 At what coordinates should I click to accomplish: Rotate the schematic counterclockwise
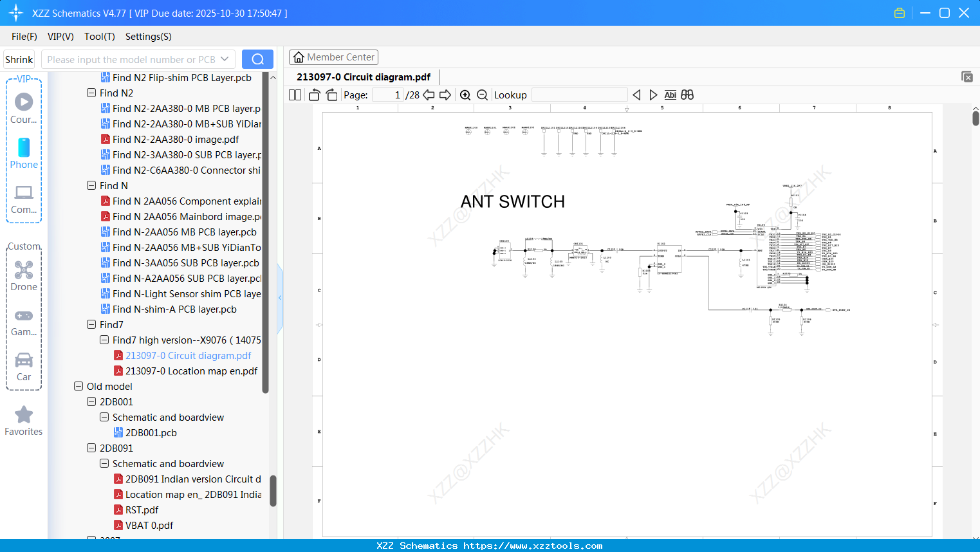pos(313,95)
